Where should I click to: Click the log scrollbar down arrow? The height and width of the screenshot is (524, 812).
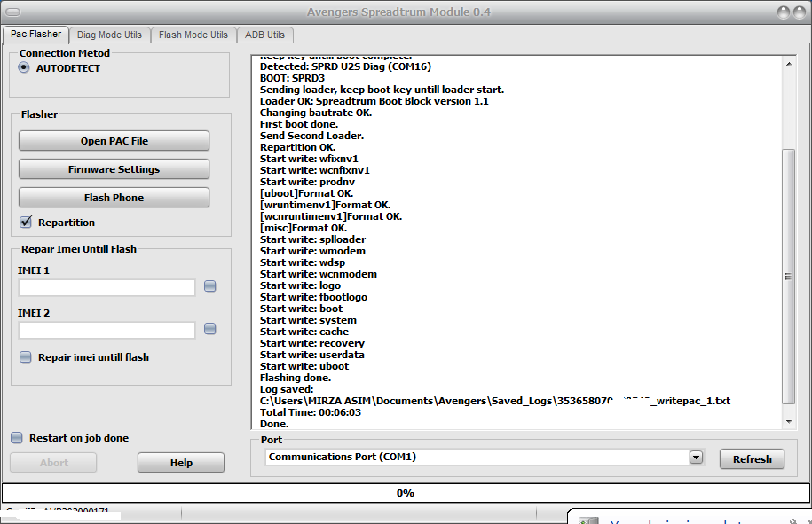pos(789,422)
